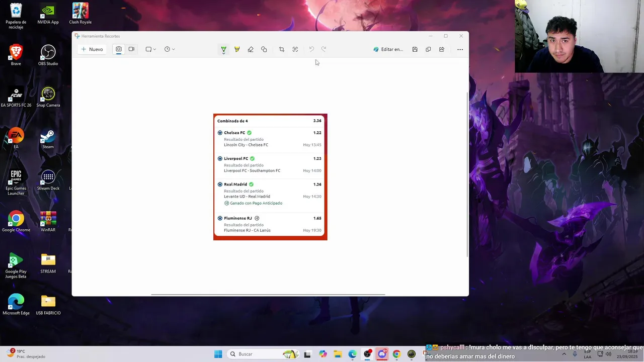Screen dimensions: 644x362
Task: Select the eraser tool
Action: coord(251,49)
